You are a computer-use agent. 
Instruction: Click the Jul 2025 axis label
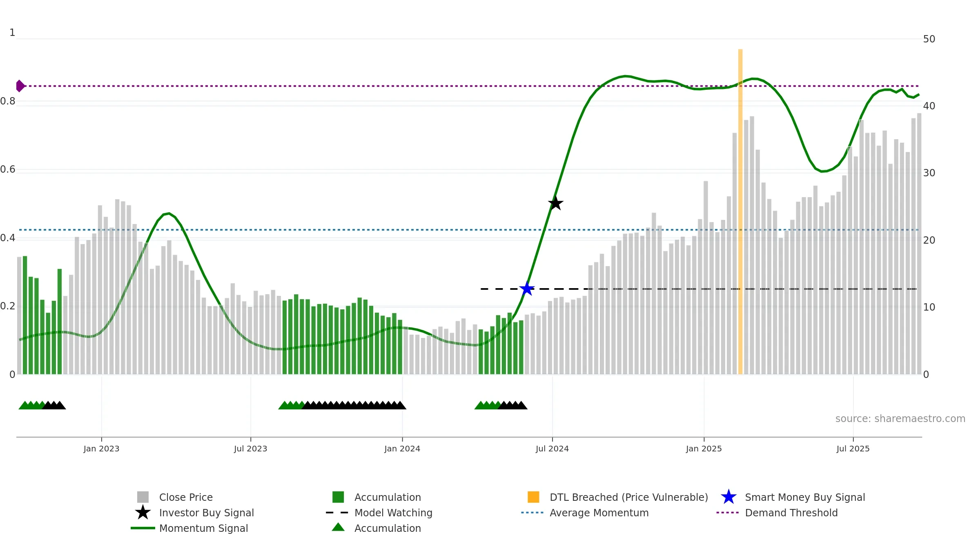coord(853,449)
